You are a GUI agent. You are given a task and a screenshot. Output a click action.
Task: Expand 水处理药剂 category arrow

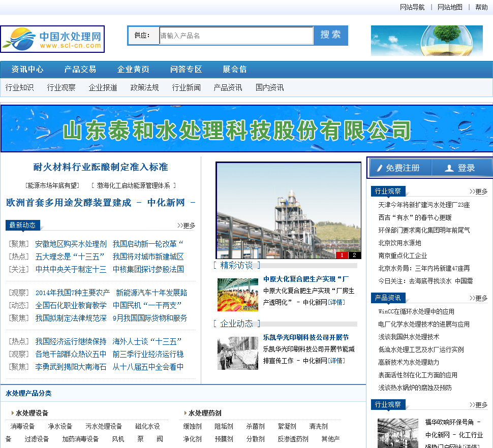click(x=185, y=413)
